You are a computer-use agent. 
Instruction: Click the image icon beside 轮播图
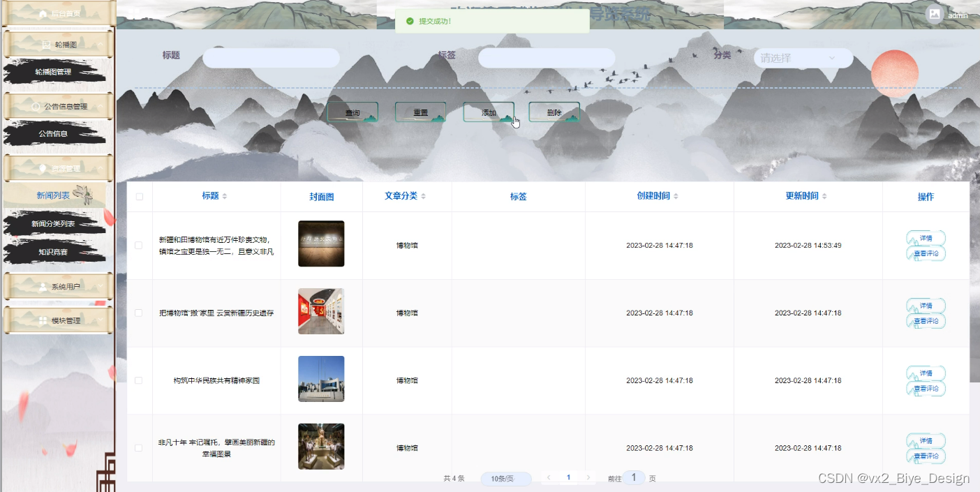coord(47,44)
